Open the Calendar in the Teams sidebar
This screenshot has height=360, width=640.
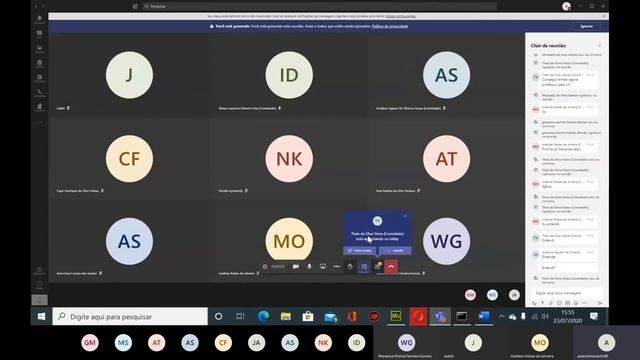(x=40, y=78)
